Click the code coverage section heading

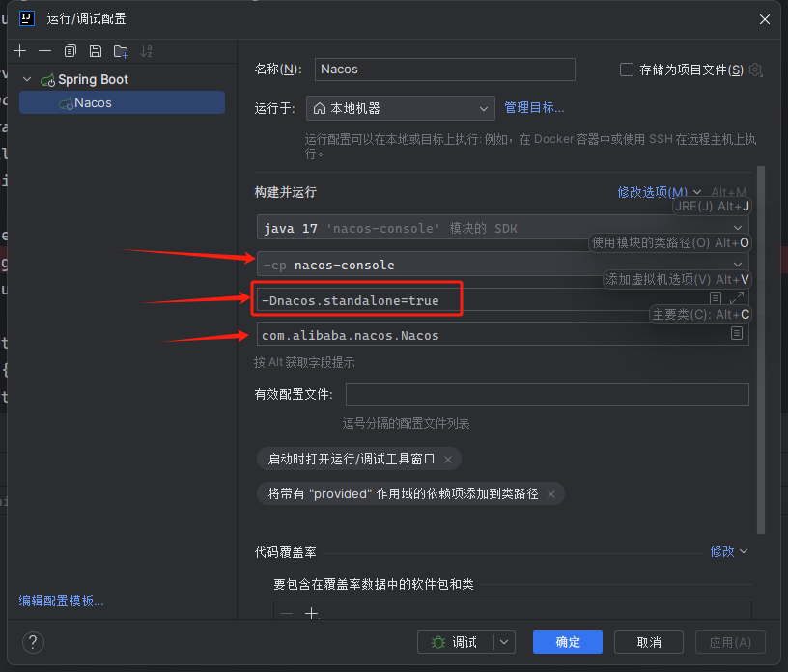tap(286, 552)
